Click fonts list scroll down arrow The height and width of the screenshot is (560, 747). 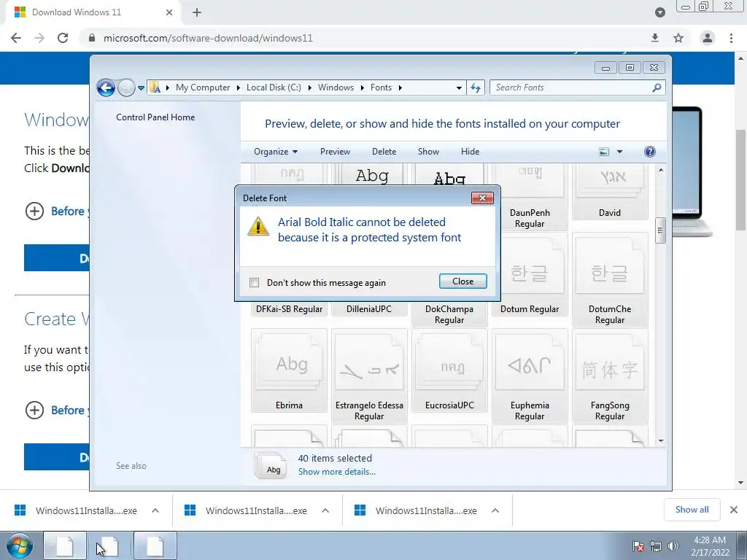click(661, 441)
